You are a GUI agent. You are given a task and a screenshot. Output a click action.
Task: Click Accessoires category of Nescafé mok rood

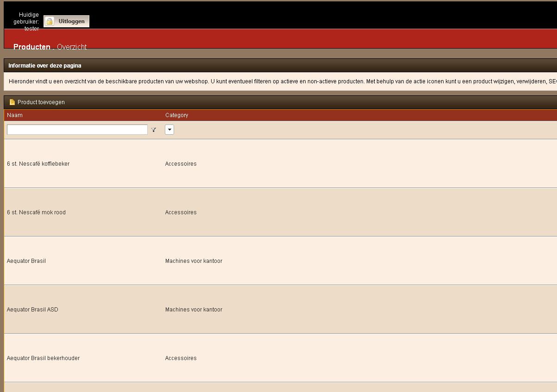[181, 212]
